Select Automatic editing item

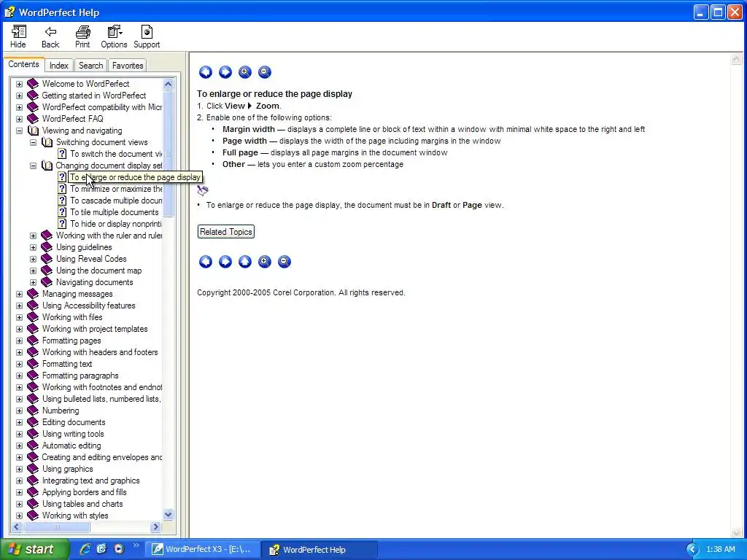tap(71, 446)
